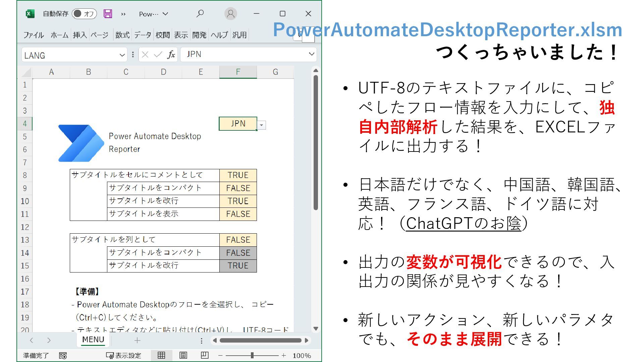Screen dimensions: 644x362
Task: Click the zoom slider handle
Action: 252,355
